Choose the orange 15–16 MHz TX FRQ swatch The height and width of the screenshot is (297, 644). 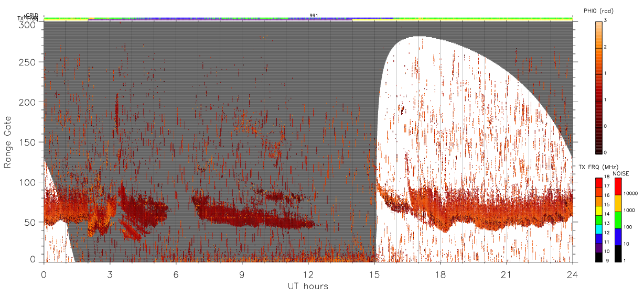[x=598, y=201]
